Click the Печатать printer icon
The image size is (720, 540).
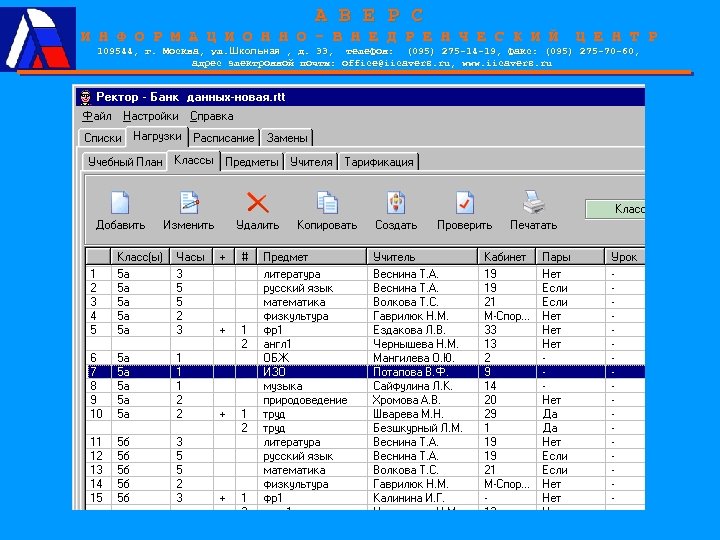(x=534, y=202)
